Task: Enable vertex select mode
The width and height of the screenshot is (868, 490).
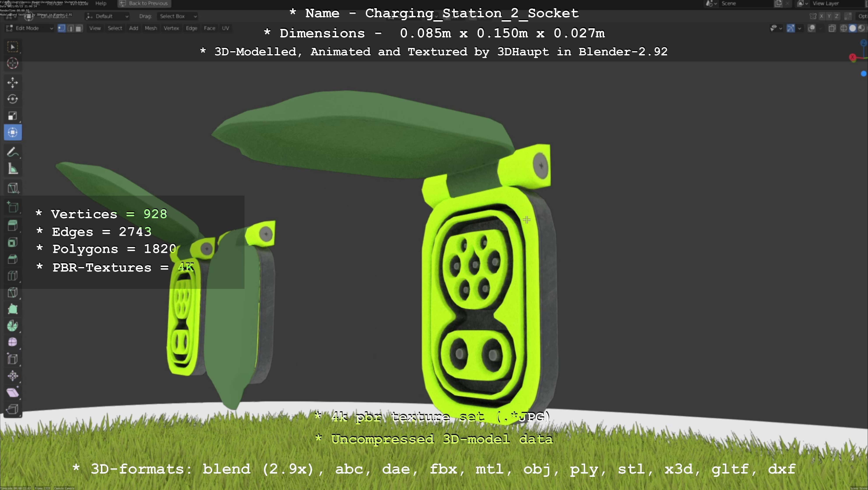Action: tap(61, 28)
